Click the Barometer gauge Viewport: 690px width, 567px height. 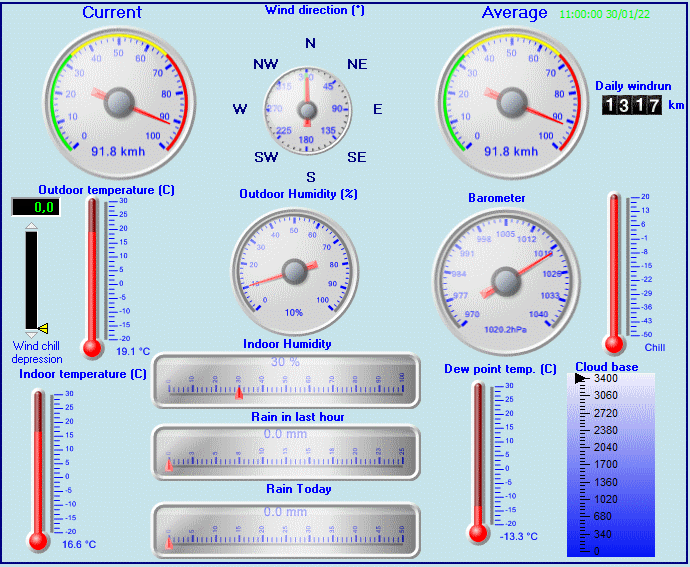(505, 271)
